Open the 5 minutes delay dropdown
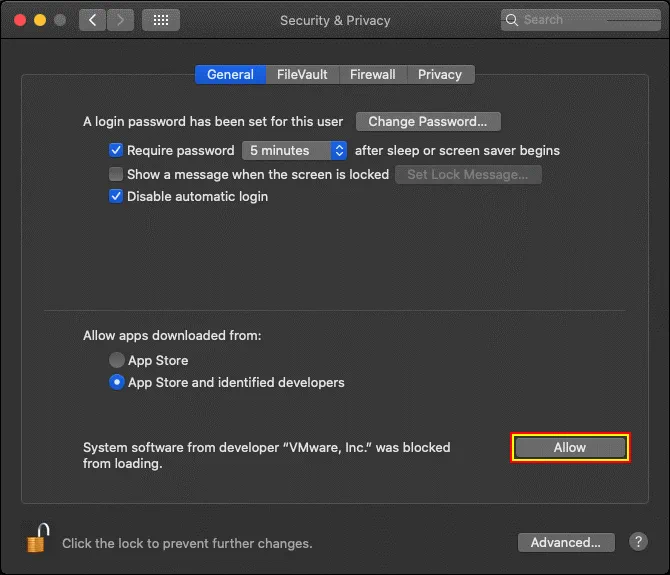This screenshot has width=670, height=575. coord(294,151)
